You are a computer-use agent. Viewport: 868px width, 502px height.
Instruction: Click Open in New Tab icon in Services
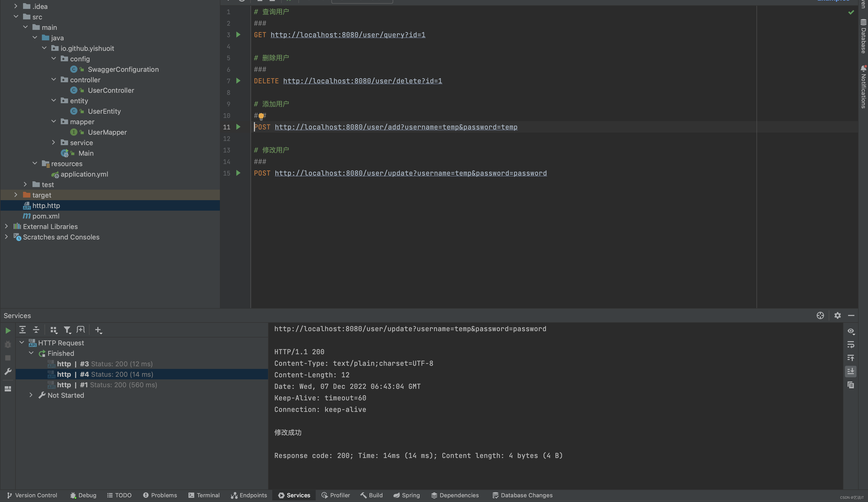coord(81,330)
